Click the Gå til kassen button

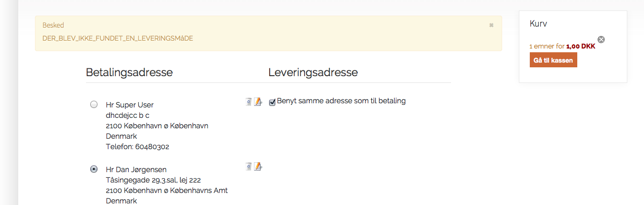coord(553,60)
